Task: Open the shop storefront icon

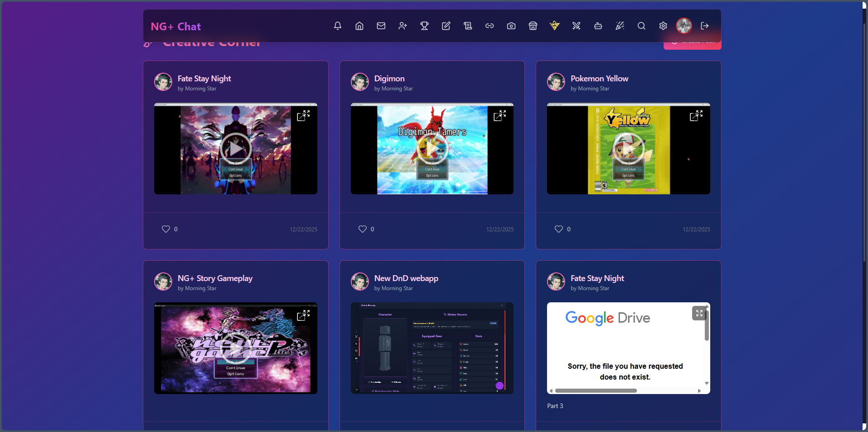Action: (x=533, y=26)
